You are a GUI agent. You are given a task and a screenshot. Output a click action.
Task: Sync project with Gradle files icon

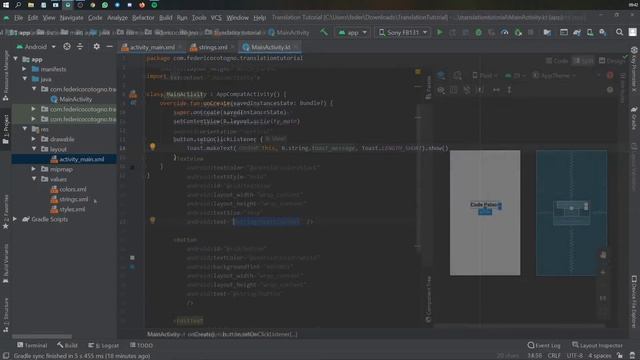pyautogui.click(x=577, y=32)
